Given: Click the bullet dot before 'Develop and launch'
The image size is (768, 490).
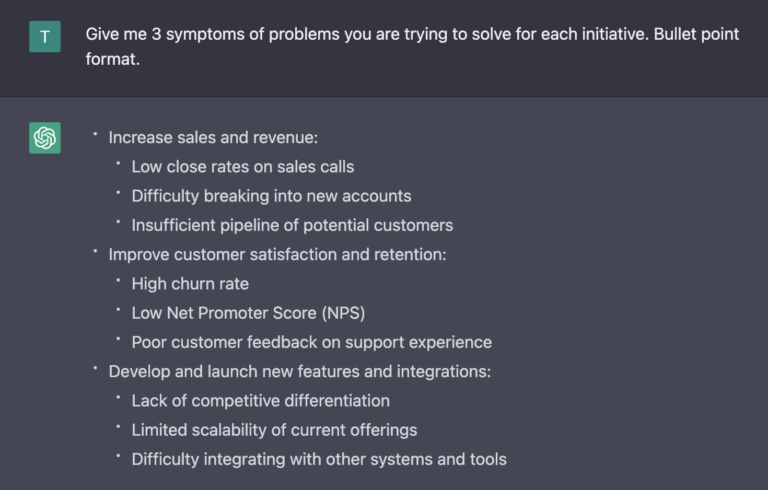Looking at the screenshot, I should point(95,368).
